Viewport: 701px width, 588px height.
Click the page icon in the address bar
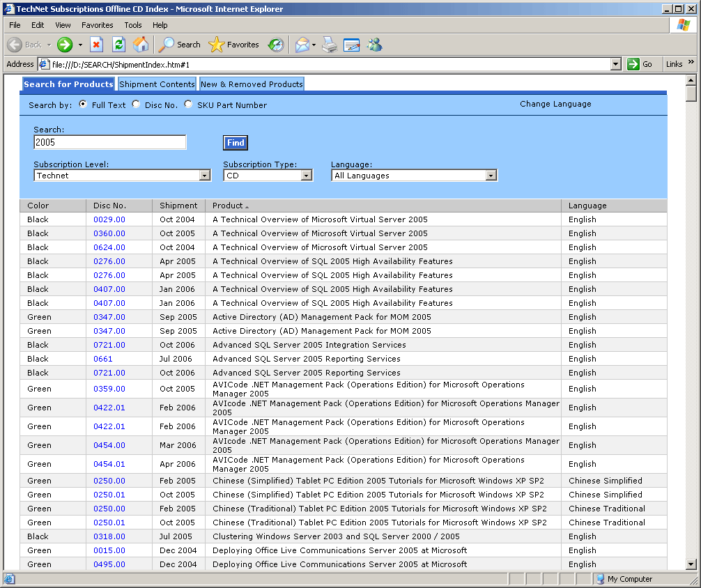44,64
